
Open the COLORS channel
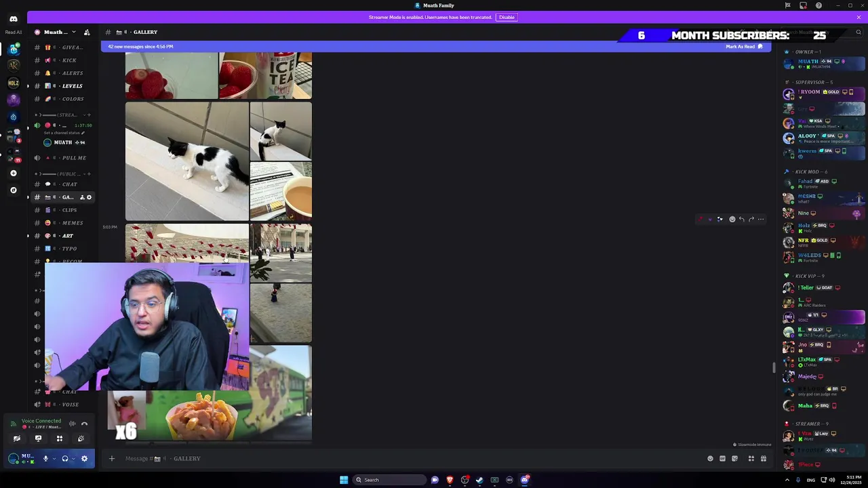pos(62,99)
